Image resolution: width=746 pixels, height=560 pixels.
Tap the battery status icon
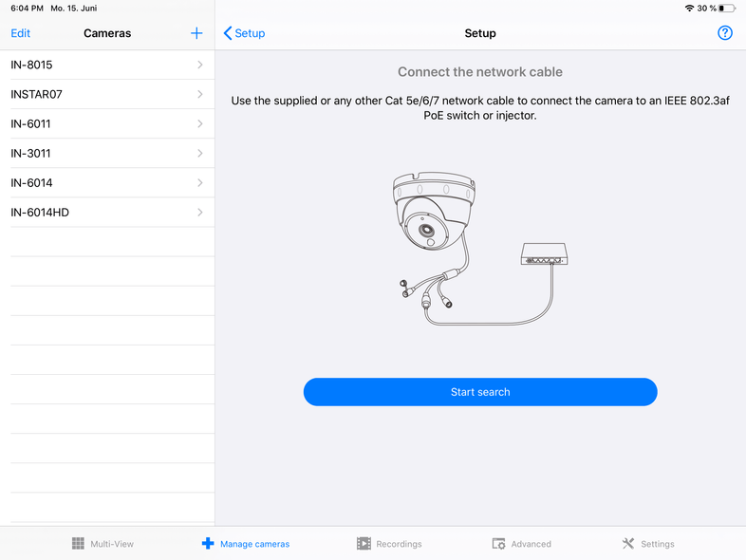(727, 8)
